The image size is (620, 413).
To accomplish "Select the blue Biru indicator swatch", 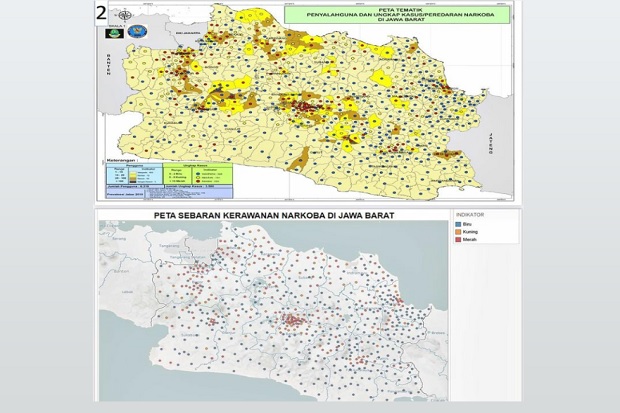I will (x=459, y=224).
